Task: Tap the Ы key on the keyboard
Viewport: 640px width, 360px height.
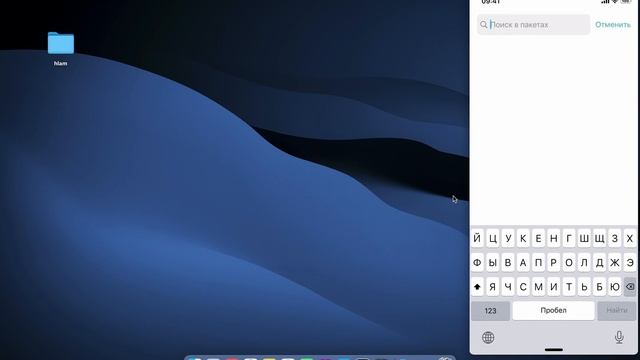Action: (x=493, y=263)
